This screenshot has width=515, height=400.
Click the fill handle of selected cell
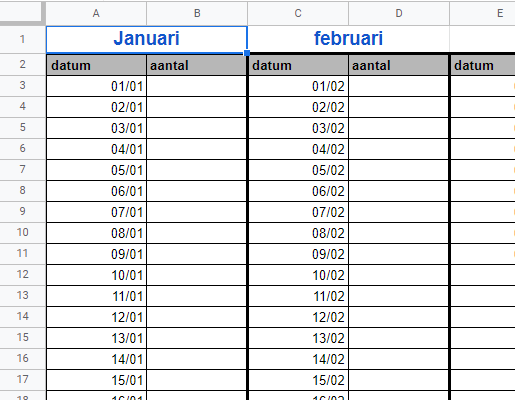click(x=247, y=53)
